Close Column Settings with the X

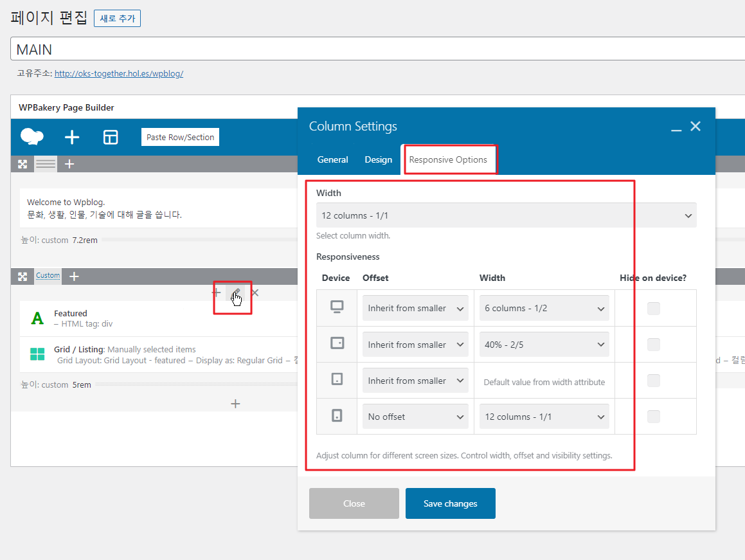(696, 126)
